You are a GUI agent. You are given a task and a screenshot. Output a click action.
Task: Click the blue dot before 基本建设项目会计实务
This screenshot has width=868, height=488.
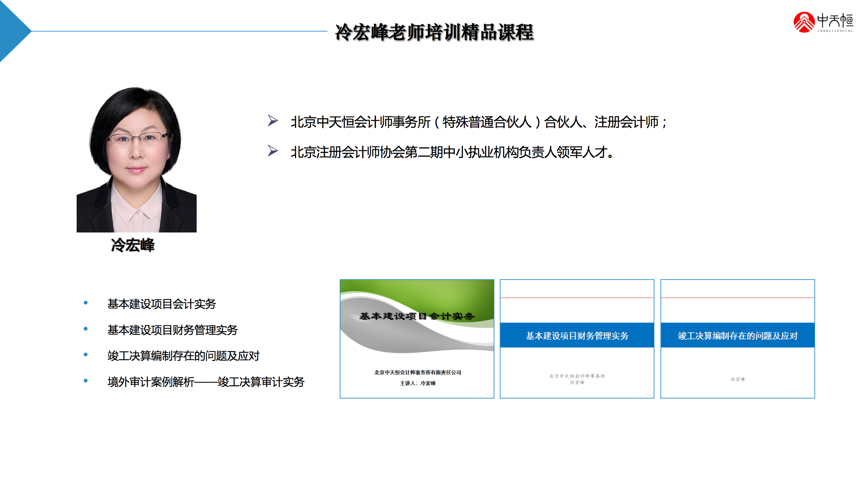coord(86,303)
